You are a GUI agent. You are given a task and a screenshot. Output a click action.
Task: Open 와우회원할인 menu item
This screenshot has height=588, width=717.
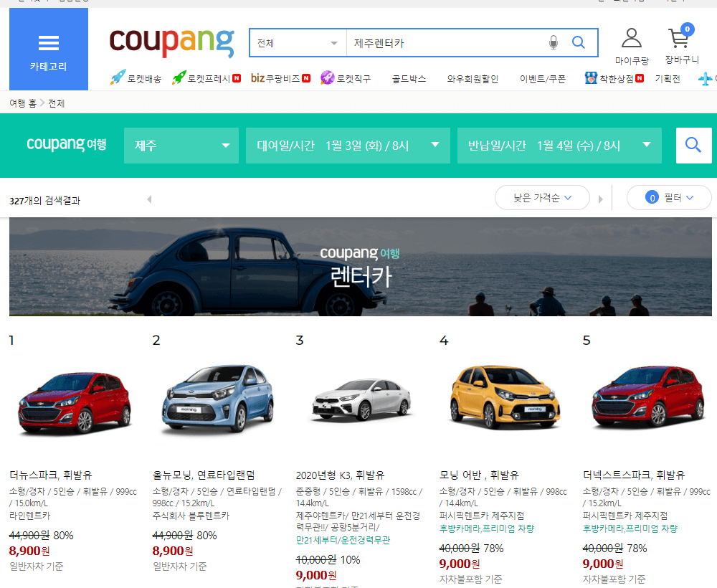click(x=473, y=79)
